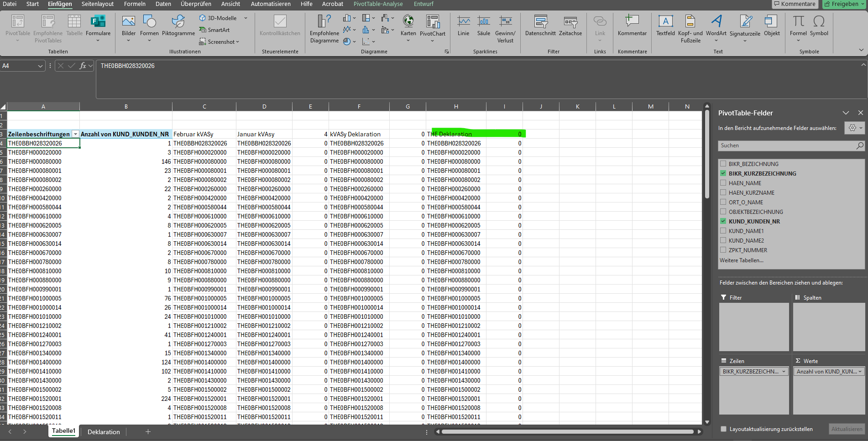Open the Zeilenbeschriftungen filter dropdown
This screenshot has width=868, height=441.
pos(75,134)
